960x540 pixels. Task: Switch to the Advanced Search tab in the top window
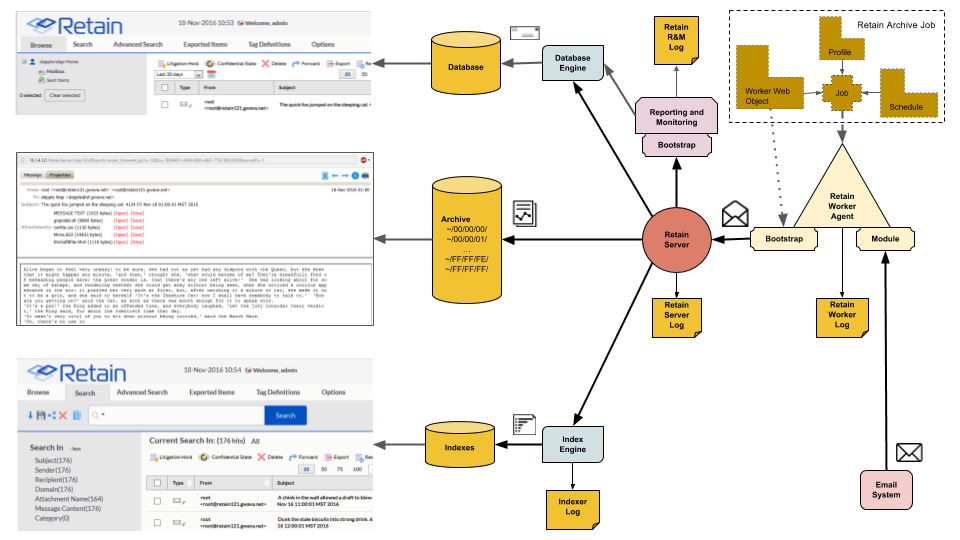point(138,45)
